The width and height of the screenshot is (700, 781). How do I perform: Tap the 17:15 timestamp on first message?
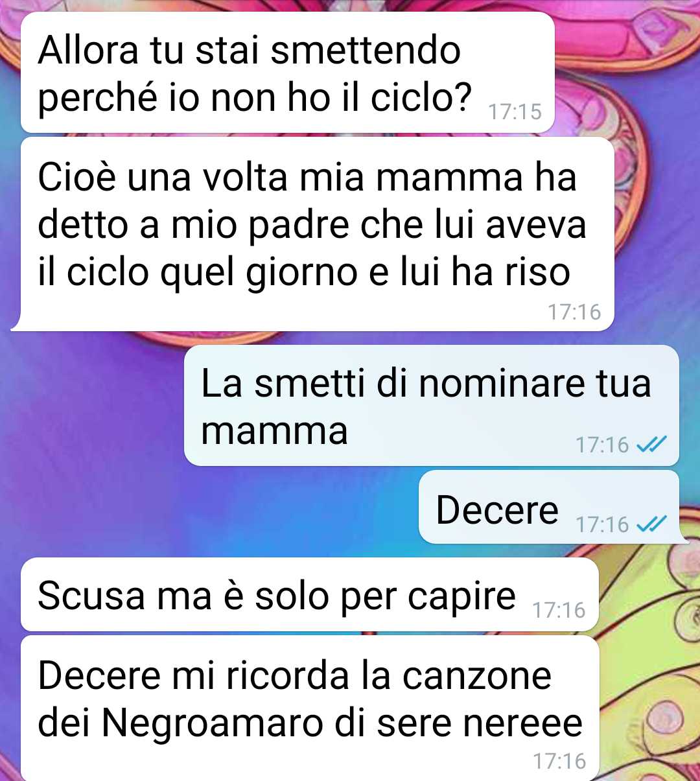pyautogui.click(x=515, y=111)
